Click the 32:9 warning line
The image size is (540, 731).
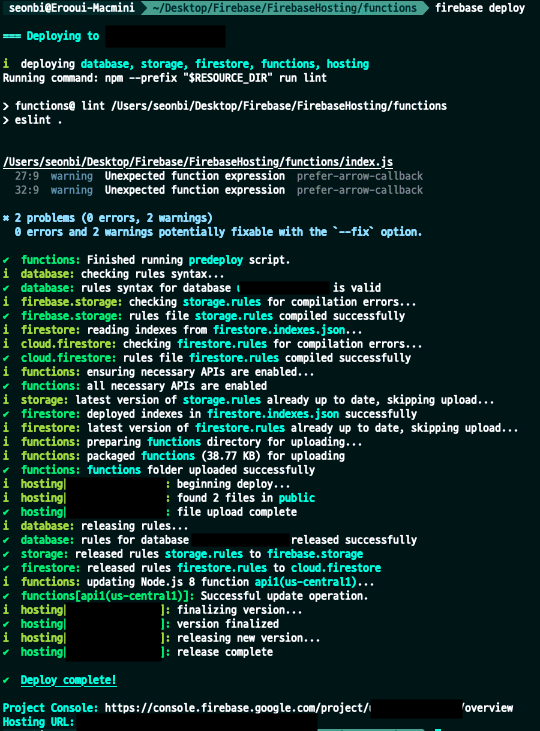219,190
